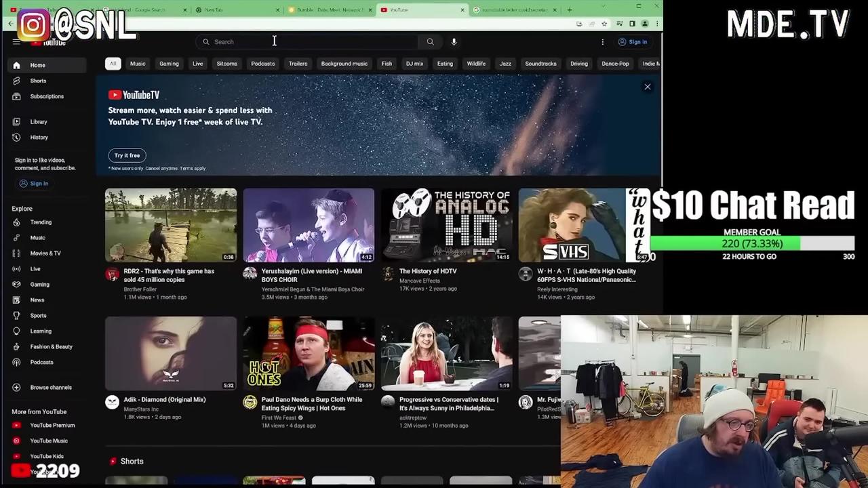Click the Try it free button

(127, 155)
